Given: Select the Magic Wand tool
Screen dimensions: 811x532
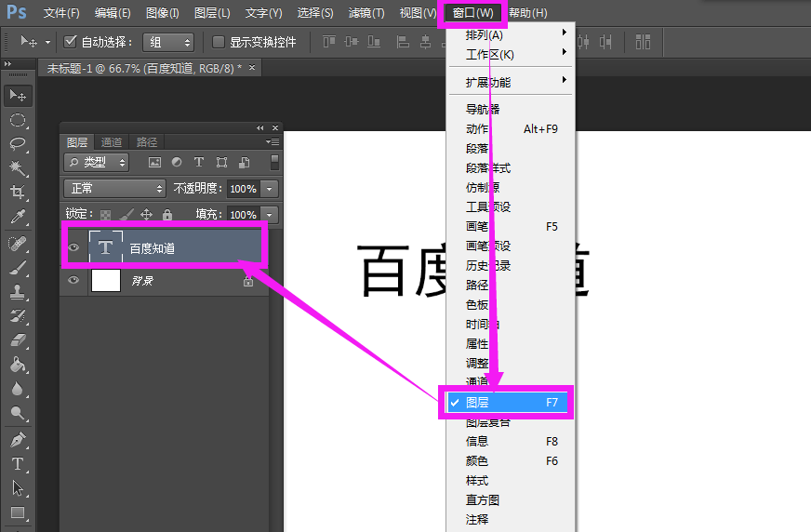Looking at the screenshot, I should click(18, 168).
